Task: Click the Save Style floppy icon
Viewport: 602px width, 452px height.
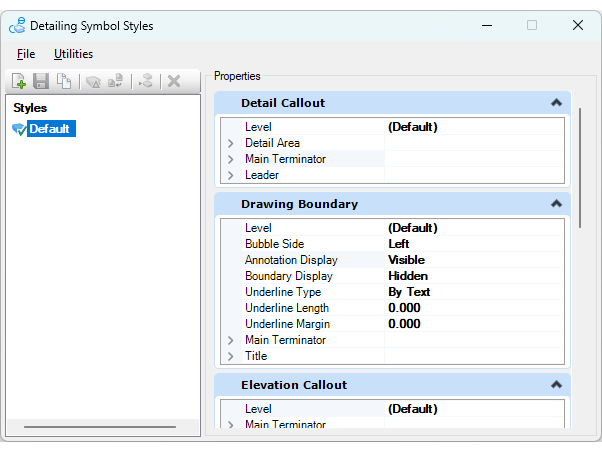Action: pyautogui.click(x=41, y=81)
